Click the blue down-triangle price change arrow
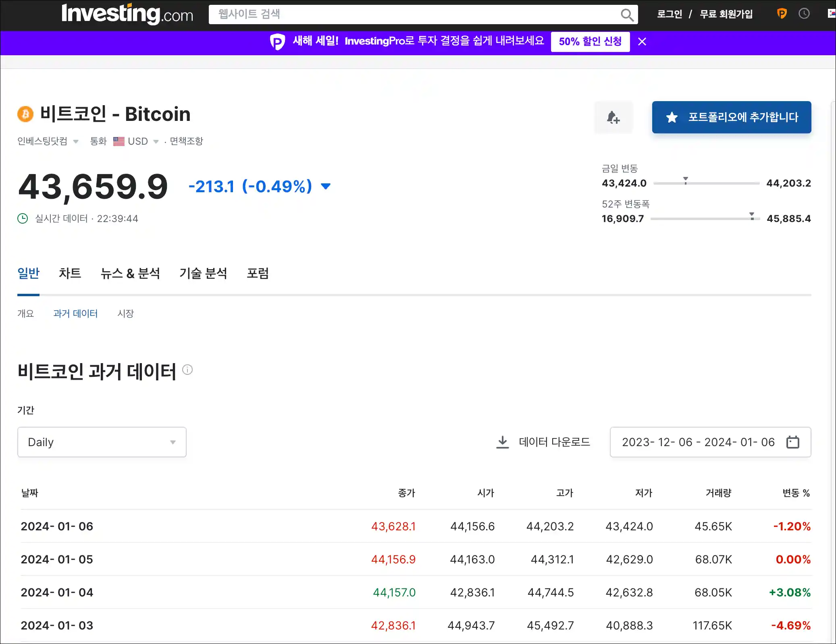Screen dimensions: 836x644 tap(326, 186)
